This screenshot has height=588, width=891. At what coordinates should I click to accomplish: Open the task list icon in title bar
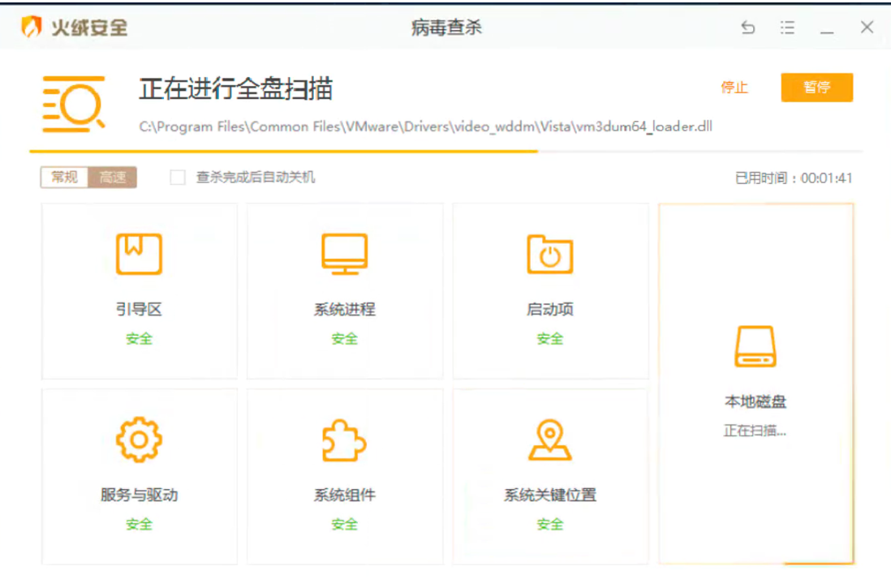[786, 27]
